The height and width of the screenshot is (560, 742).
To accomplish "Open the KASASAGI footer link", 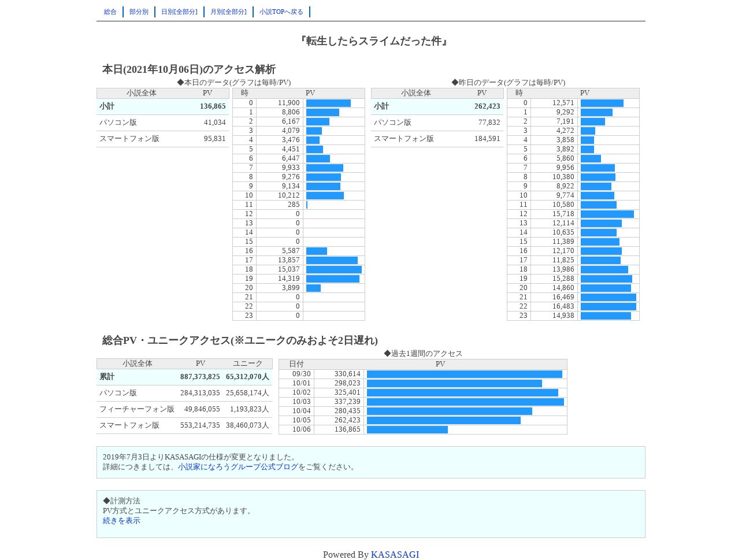I will click(395, 555).
